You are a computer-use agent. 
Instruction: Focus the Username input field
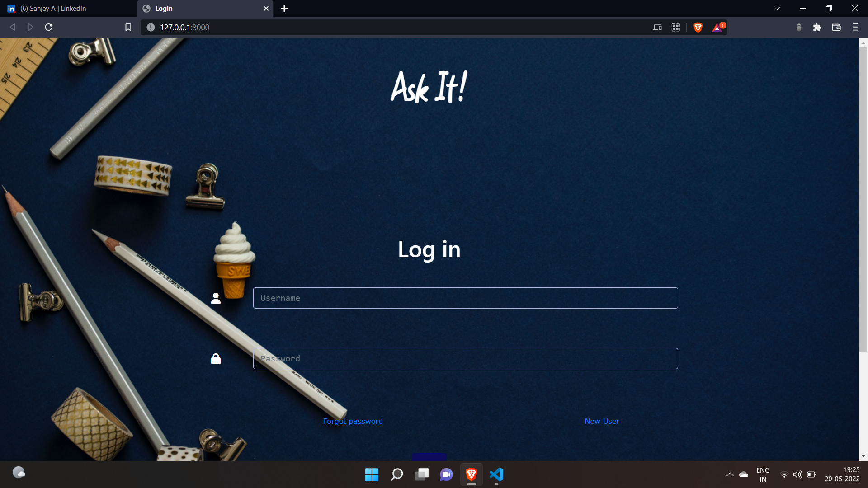(x=465, y=298)
